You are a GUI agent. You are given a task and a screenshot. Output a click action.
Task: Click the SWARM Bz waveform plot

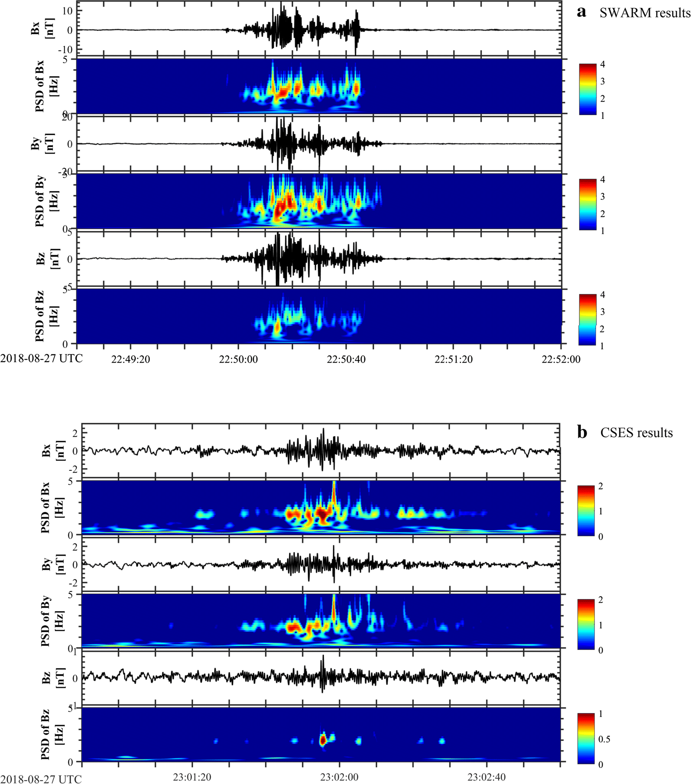319,259
